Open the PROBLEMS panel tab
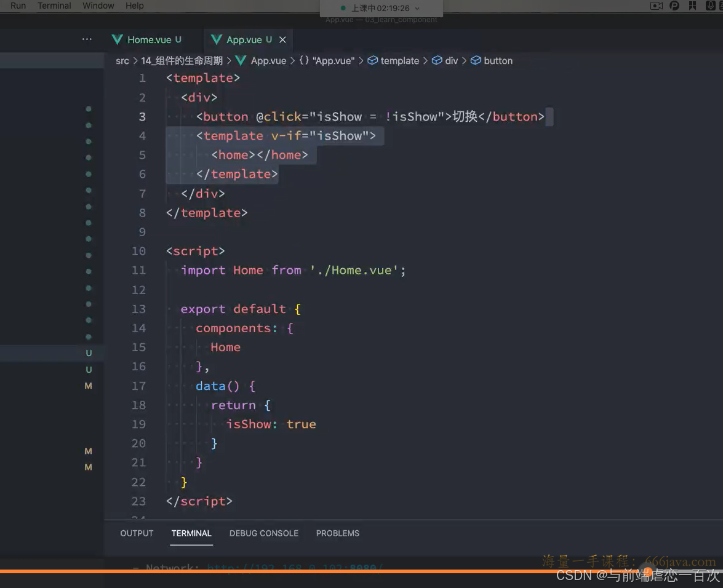 338,533
